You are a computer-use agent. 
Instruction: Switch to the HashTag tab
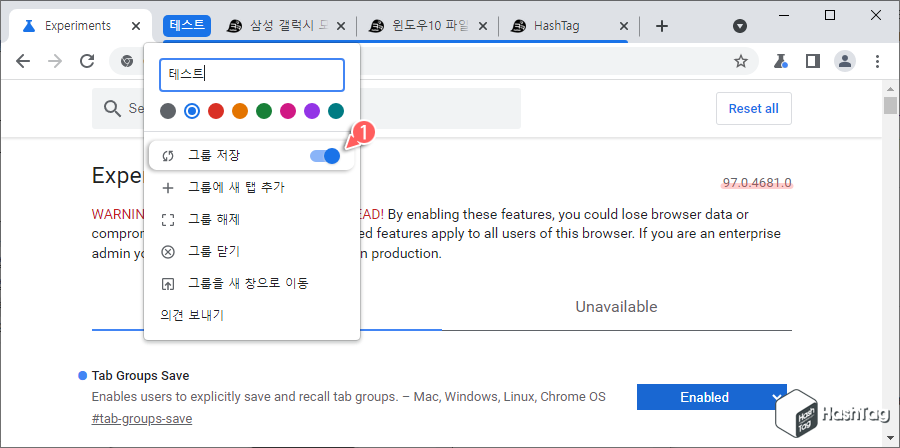(569, 26)
